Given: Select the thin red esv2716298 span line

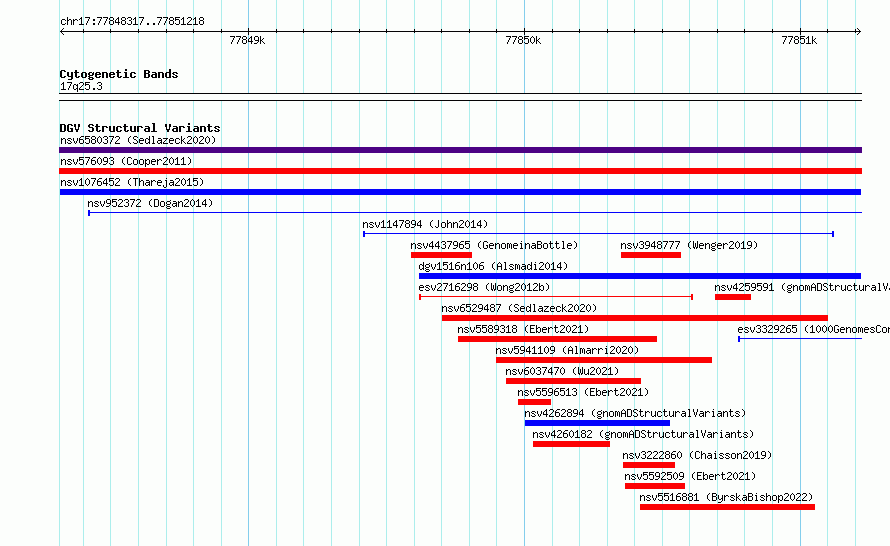Looking at the screenshot, I should click(x=556, y=297).
